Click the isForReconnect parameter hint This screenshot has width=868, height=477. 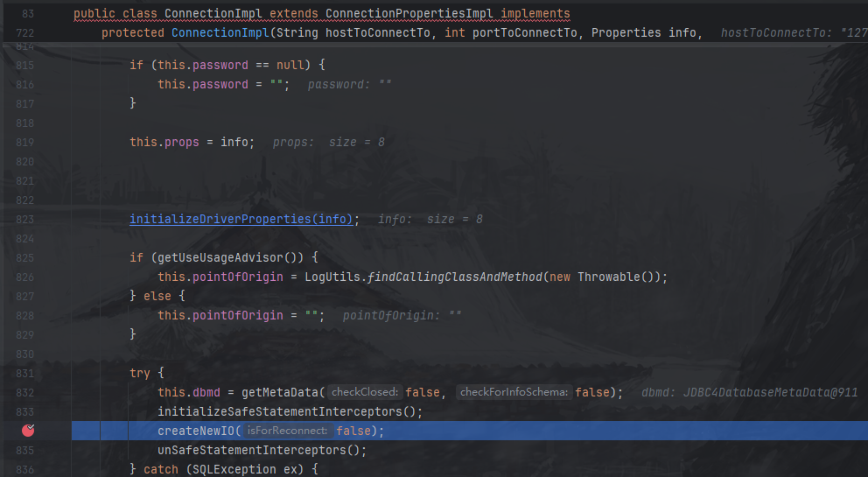tap(287, 431)
